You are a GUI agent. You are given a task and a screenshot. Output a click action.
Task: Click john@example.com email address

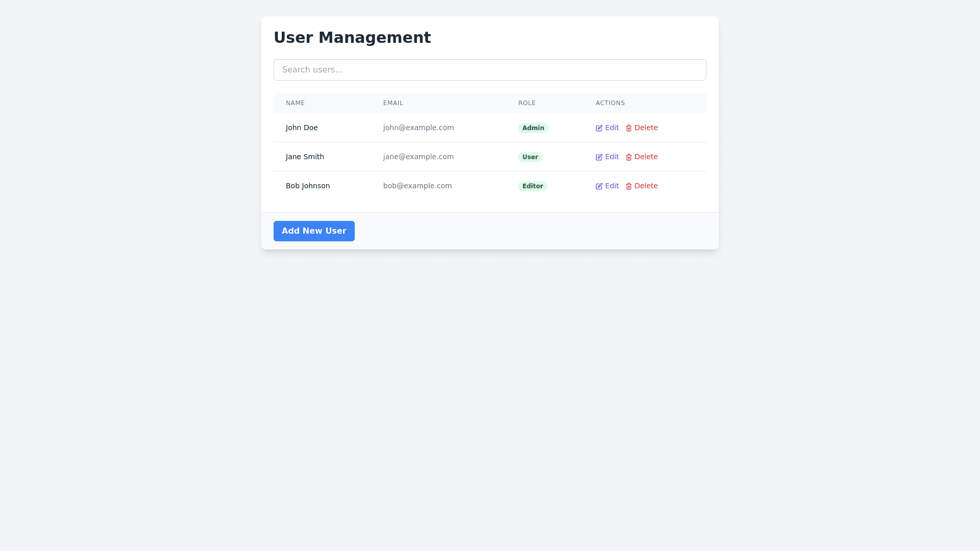[x=418, y=128]
